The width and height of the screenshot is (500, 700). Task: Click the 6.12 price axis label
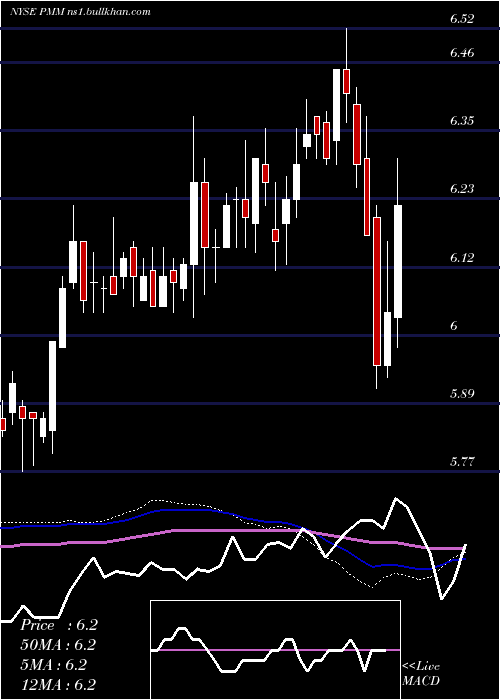[462, 258]
